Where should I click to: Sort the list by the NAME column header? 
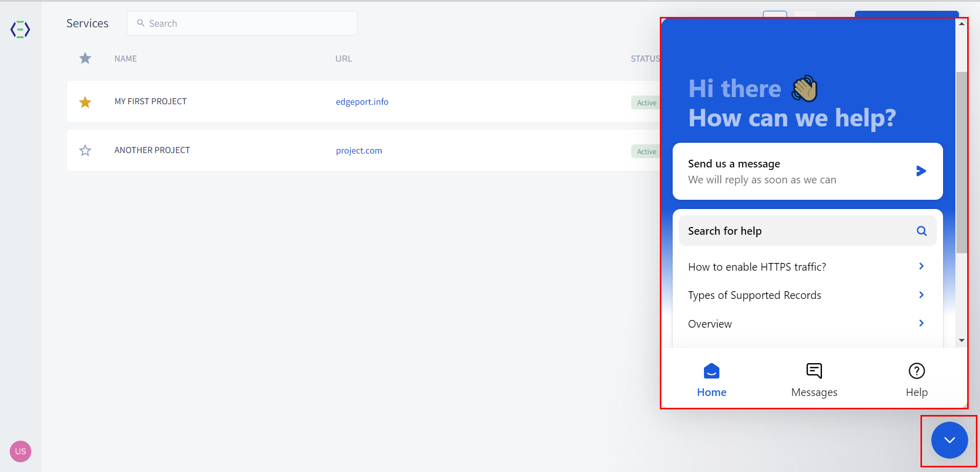pyautogui.click(x=126, y=59)
